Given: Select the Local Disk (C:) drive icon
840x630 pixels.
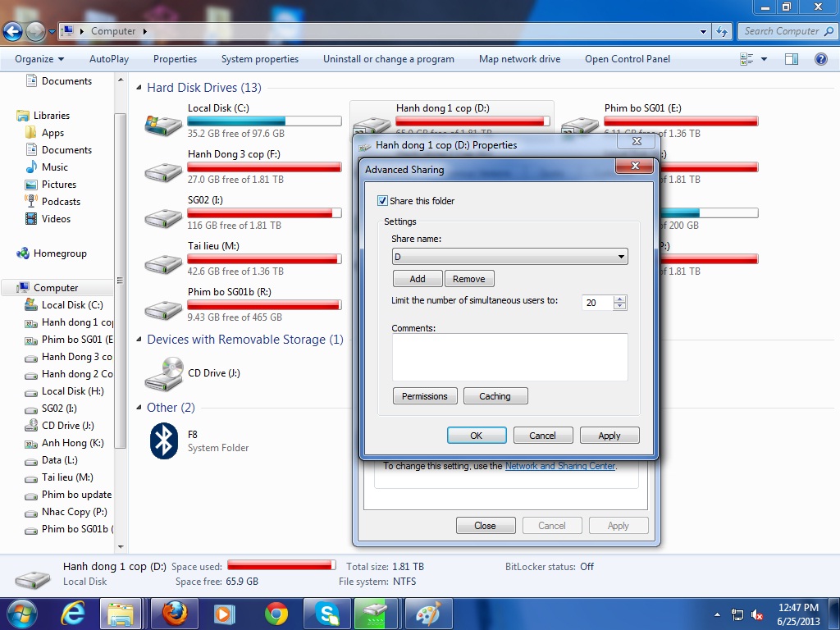Looking at the screenshot, I should click(x=163, y=126).
